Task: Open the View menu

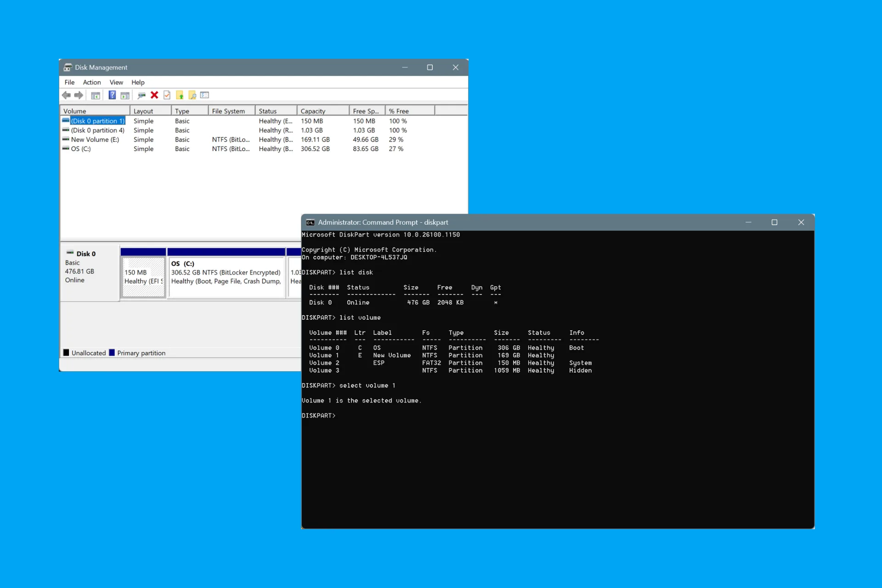Action: [x=116, y=82]
